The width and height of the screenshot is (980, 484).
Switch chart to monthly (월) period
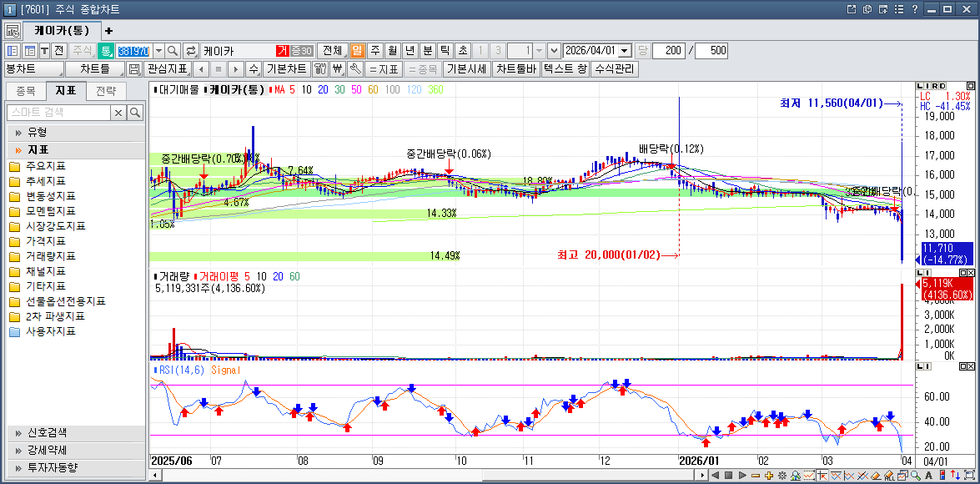(x=392, y=51)
